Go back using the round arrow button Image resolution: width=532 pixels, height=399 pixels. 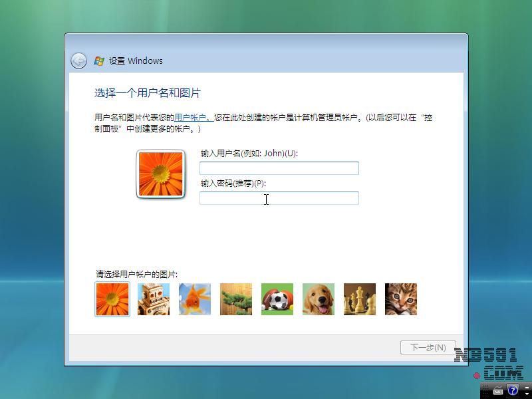[x=78, y=61]
